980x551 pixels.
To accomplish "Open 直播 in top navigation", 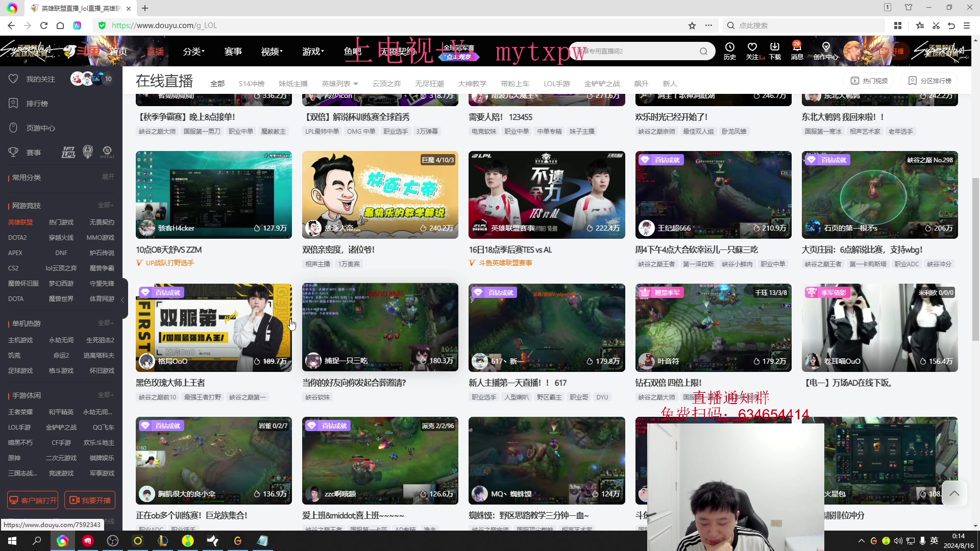I will coord(155,52).
